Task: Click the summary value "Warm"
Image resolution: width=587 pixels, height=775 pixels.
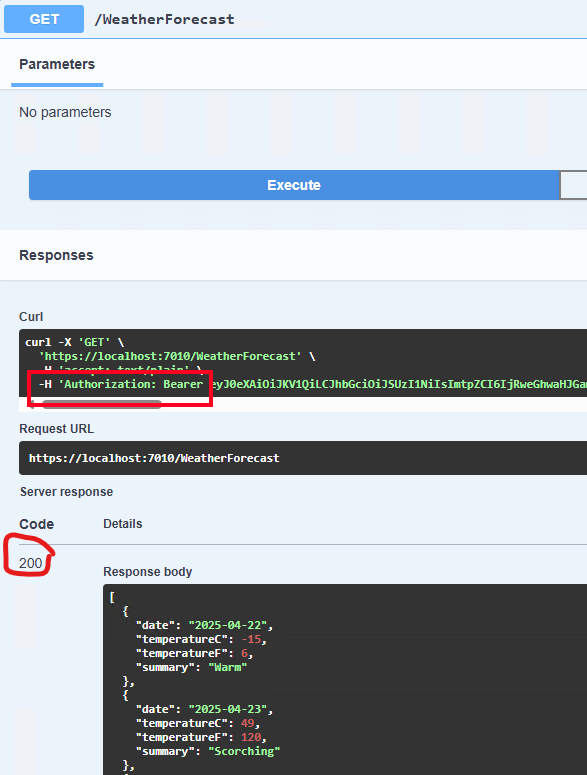Action: pyautogui.click(x=228, y=667)
